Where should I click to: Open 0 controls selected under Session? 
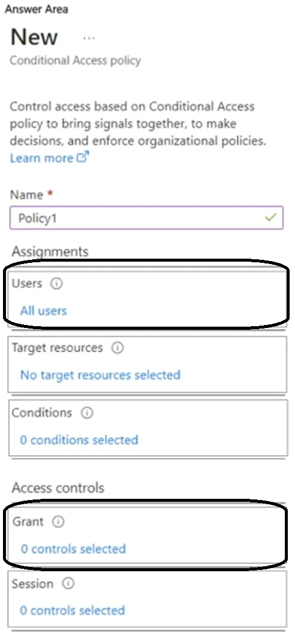point(72,610)
